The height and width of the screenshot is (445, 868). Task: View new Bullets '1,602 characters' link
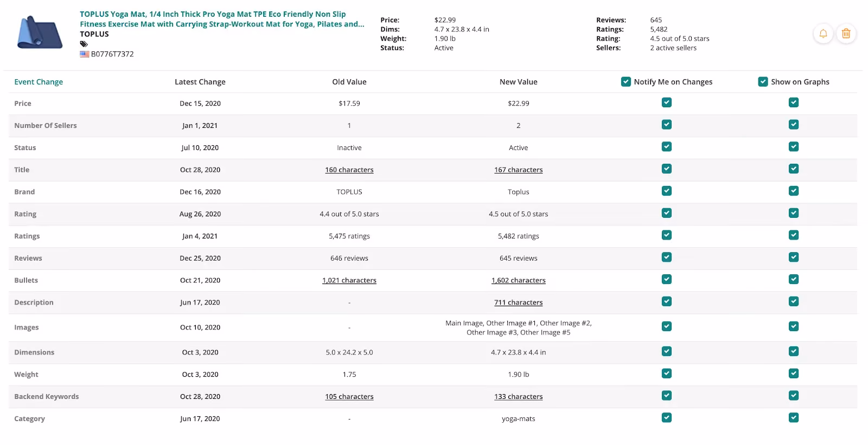(519, 280)
